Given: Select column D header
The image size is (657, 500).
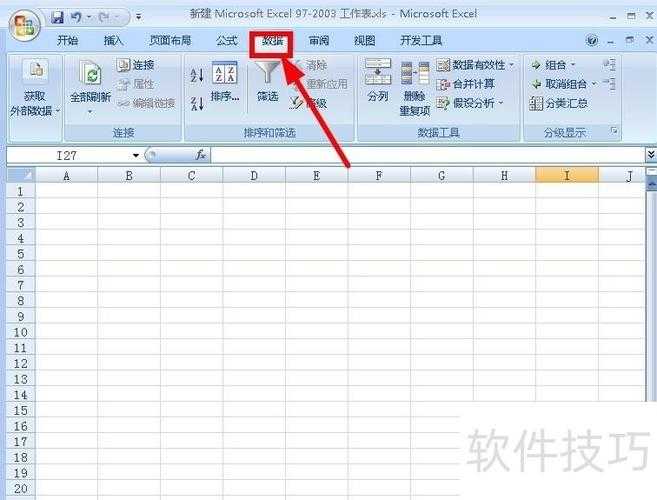Looking at the screenshot, I should 254,176.
